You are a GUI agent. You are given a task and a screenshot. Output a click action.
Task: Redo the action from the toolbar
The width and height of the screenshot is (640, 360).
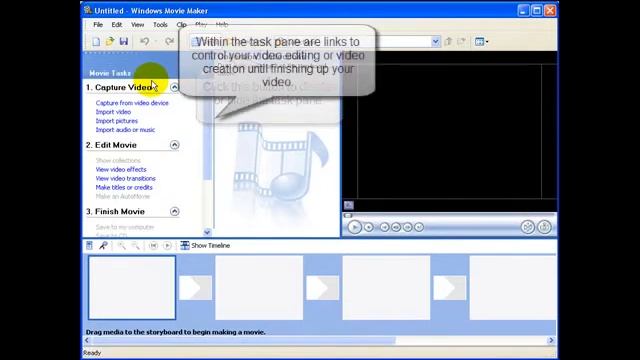tap(169, 41)
